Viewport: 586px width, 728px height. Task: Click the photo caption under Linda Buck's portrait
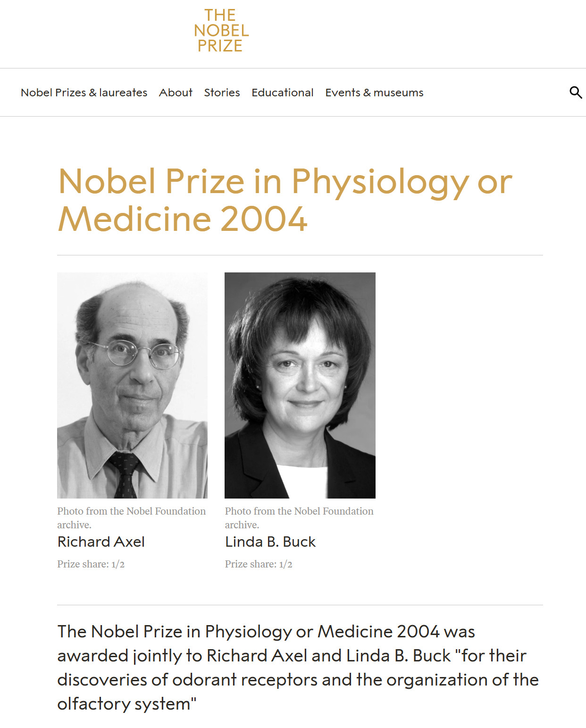tap(299, 517)
